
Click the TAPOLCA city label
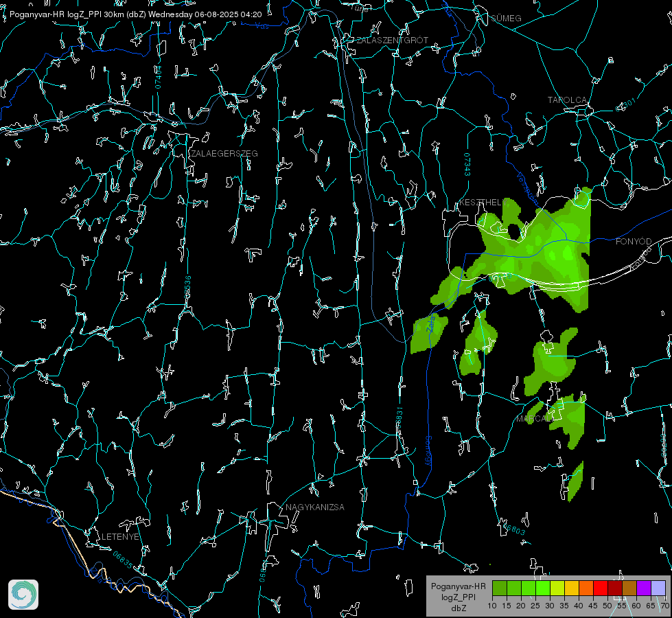coord(568,100)
